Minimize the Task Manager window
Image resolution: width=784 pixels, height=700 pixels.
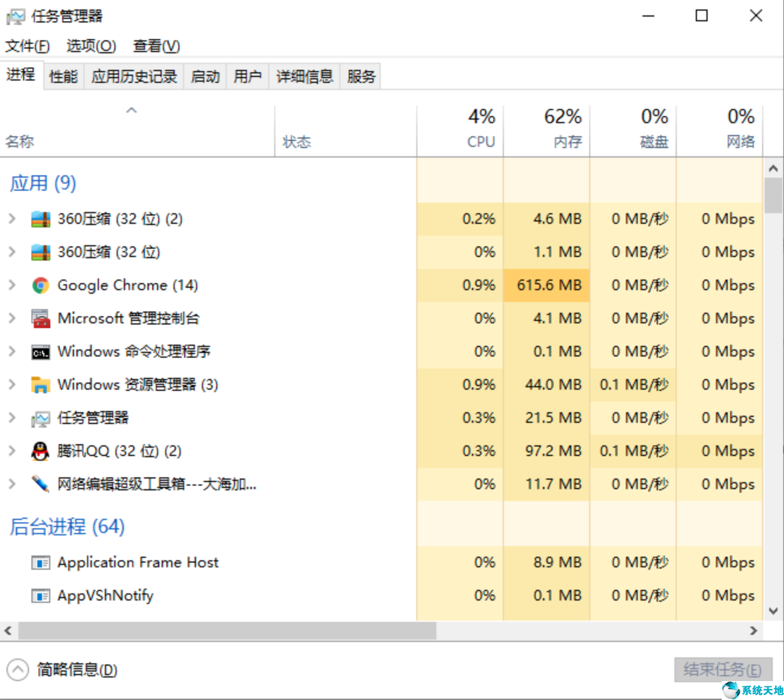click(x=649, y=16)
